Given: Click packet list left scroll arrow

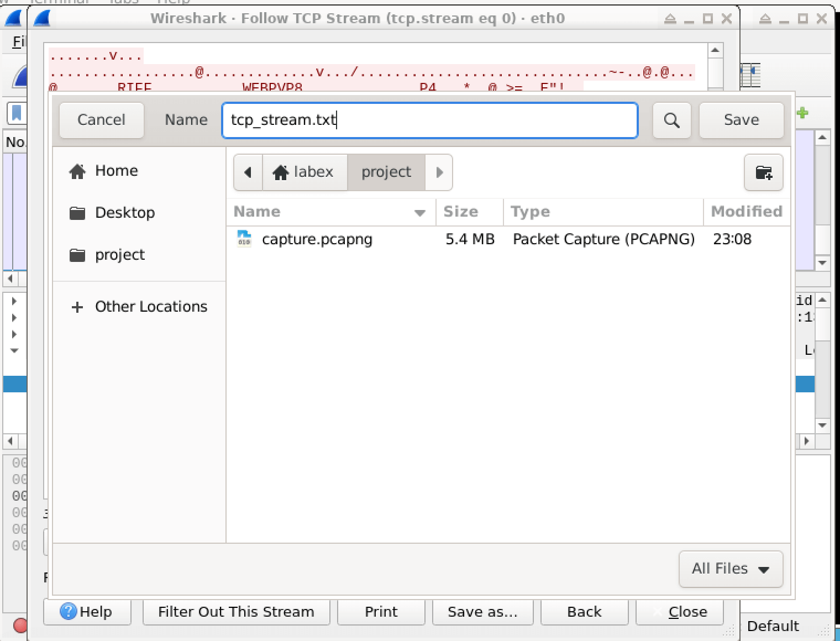Looking at the screenshot, I should pyautogui.click(x=10, y=279).
